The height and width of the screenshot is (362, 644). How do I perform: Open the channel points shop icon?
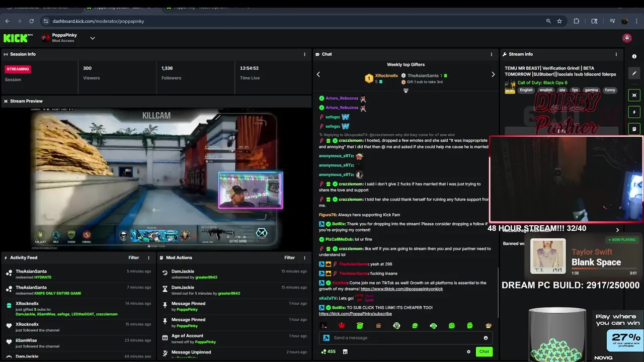(x=346, y=352)
